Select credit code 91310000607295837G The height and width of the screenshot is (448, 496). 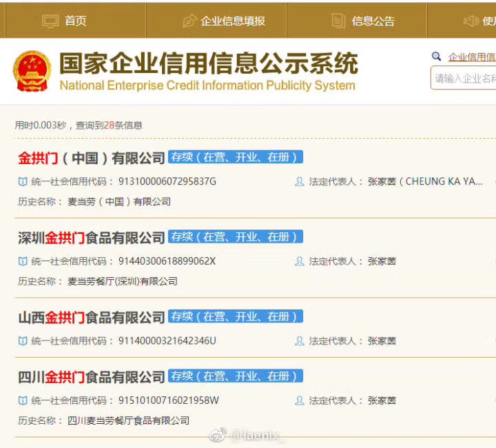coord(167,181)
